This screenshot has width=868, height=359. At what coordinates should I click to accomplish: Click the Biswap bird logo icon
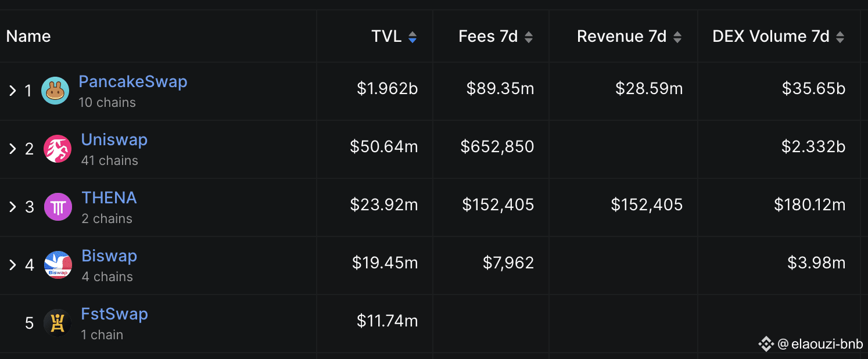pos(58,265)
